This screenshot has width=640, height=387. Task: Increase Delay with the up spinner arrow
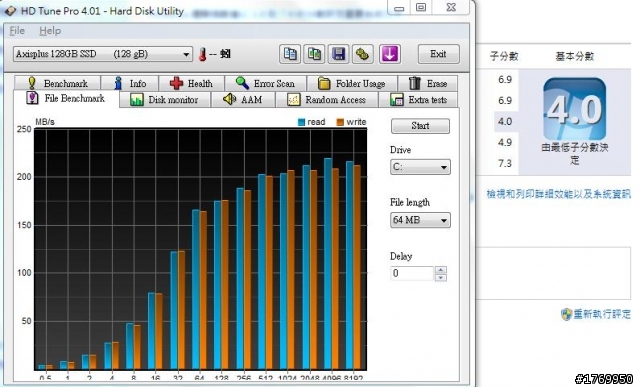pos(441,270)
